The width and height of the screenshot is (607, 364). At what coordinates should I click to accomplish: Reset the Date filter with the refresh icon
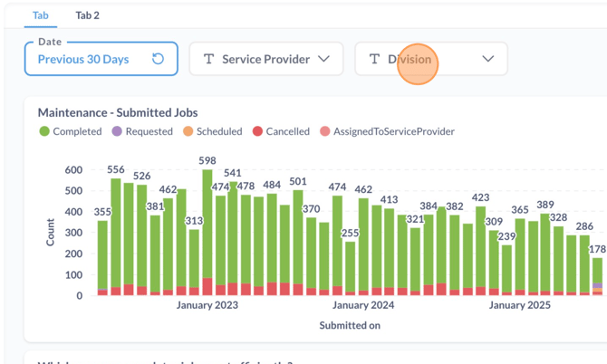158,59
